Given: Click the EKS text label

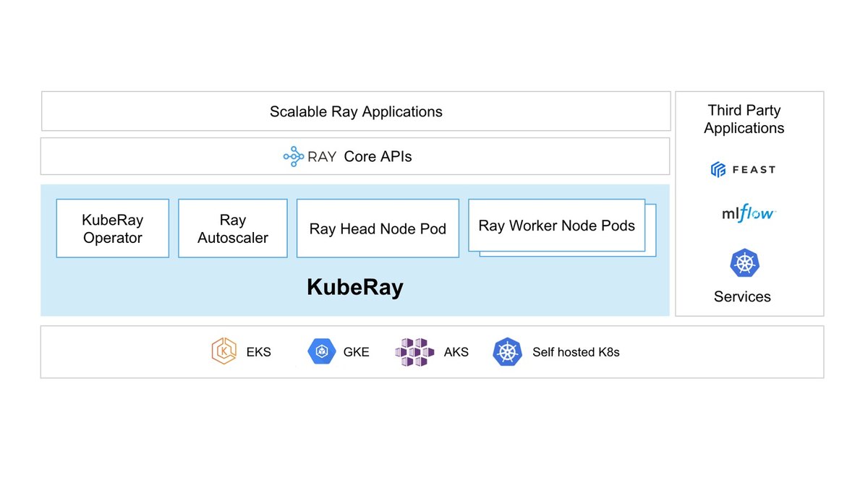Looking at the screenshot, I should [258, 353].
